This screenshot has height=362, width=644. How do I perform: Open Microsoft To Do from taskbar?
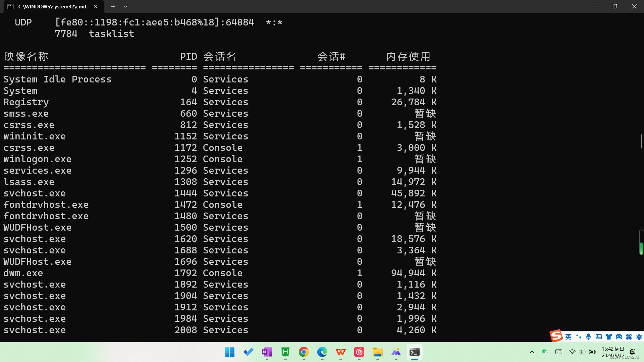coord(248,352)
